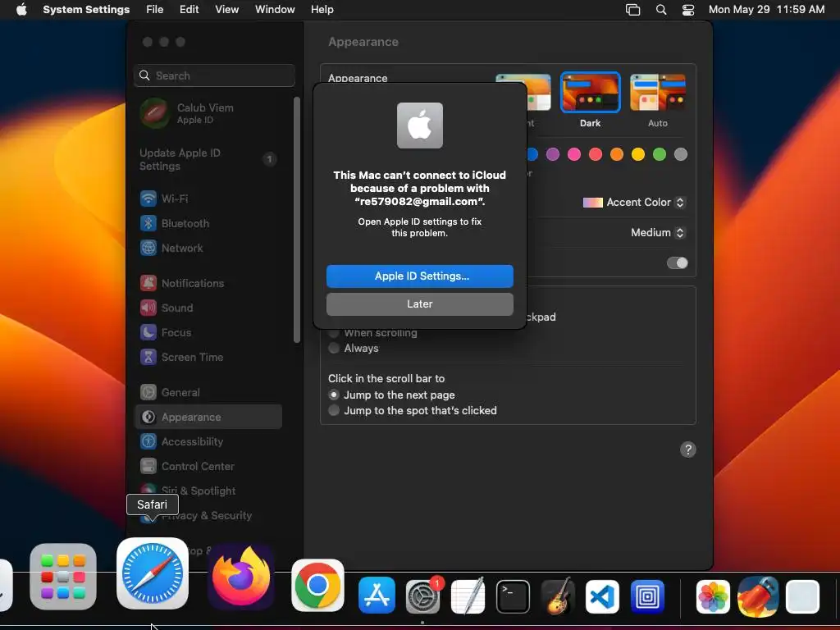Screen dimensions: 840x630
Task: Open Control Center settings in sidebar
Action: [208, 466]
